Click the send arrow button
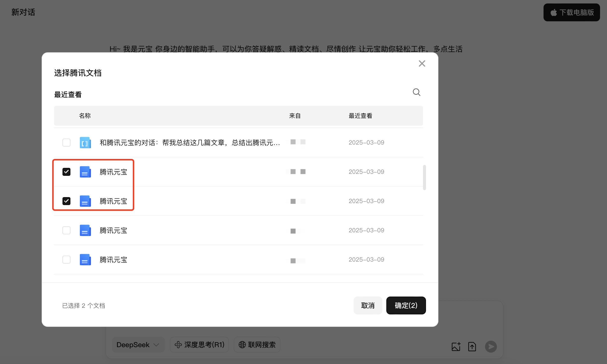Viewport: 607px width, 364px height. (x=491, y=346)
